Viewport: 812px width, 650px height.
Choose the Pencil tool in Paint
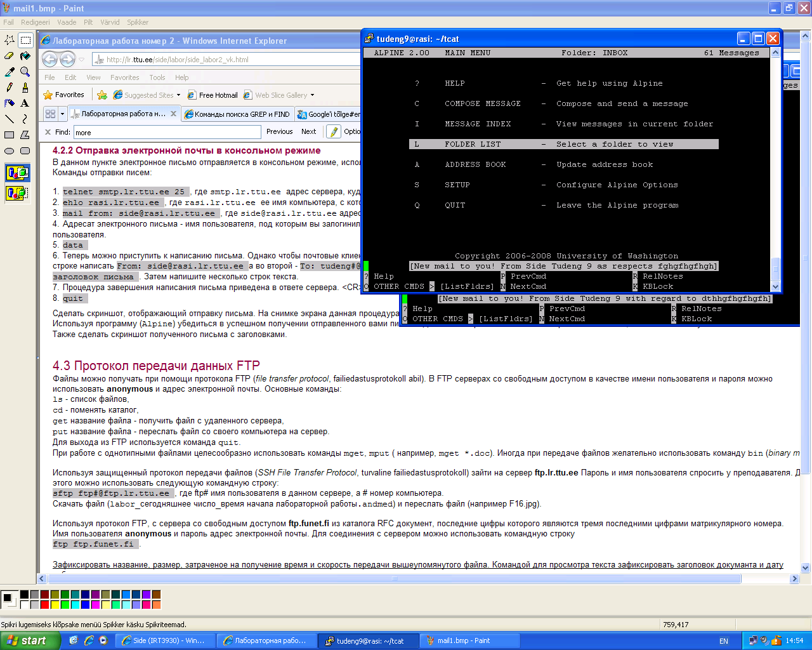tap(10, 88)
